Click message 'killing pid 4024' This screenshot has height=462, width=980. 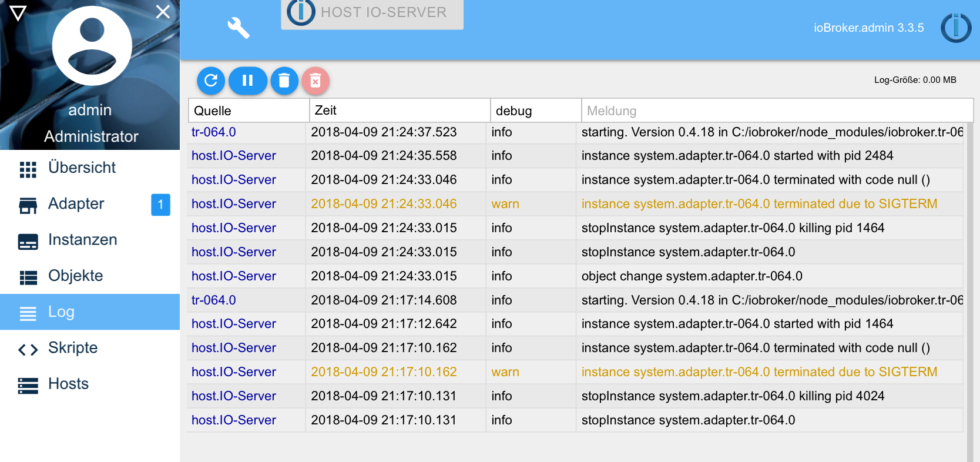coord(733,396)
